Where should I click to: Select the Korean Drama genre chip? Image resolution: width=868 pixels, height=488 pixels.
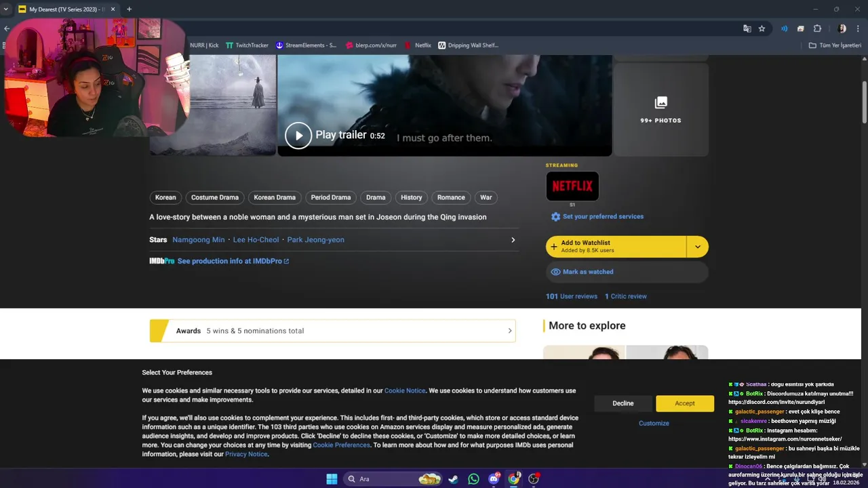pyautogui.click(x=275, y=197)
